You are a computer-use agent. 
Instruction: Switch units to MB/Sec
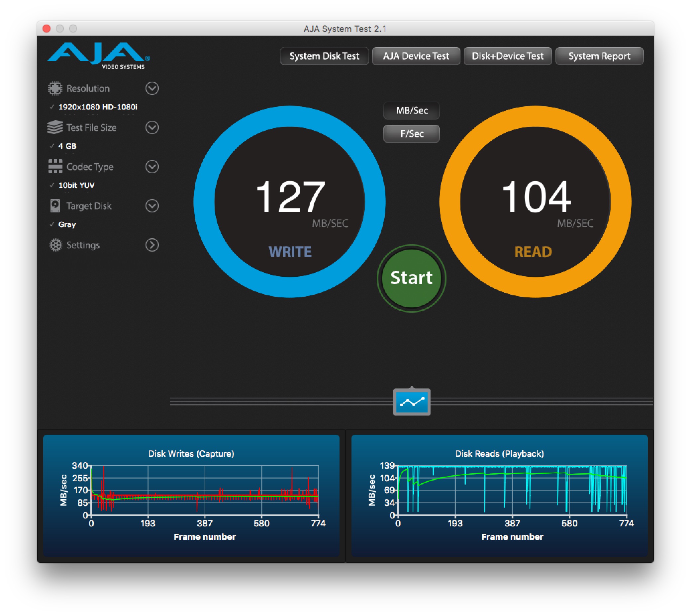(412, 111)
